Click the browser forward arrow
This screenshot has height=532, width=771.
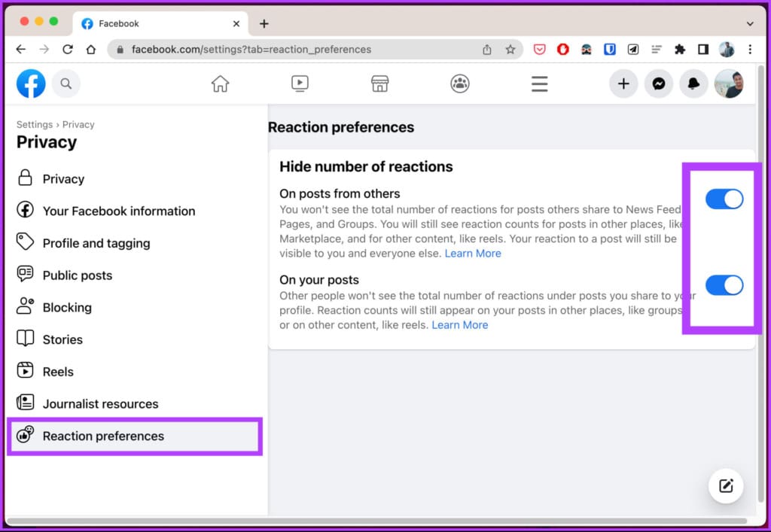click(44, 49)
